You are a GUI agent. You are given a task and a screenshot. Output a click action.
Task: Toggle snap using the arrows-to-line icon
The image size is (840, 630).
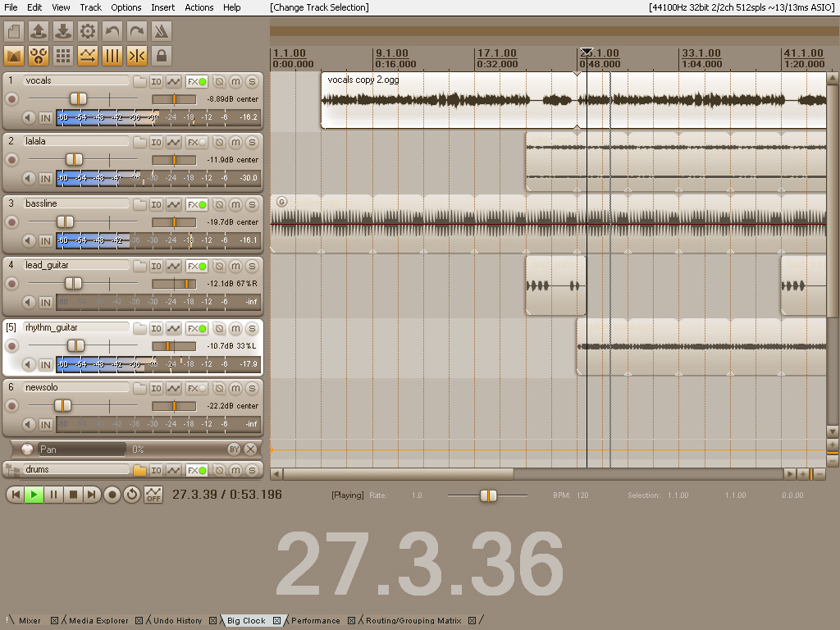(137, 56)
